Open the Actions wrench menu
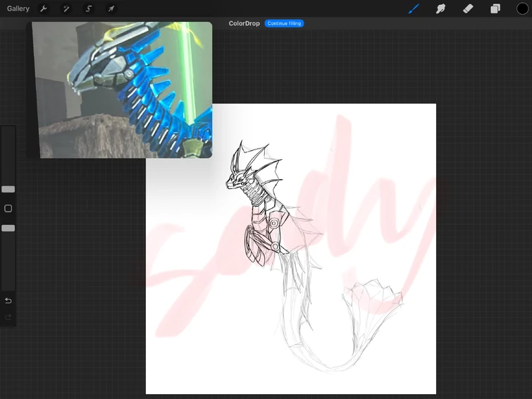 coord(44,9)
